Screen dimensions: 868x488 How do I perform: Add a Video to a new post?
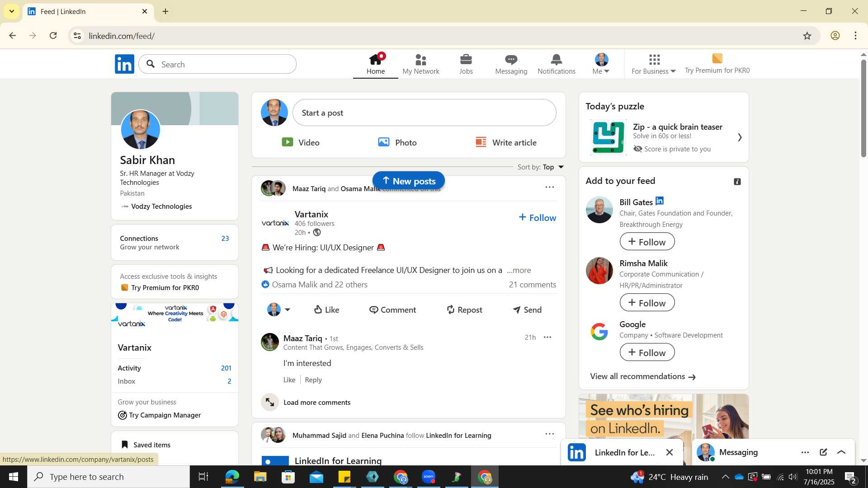coord(301,142)
